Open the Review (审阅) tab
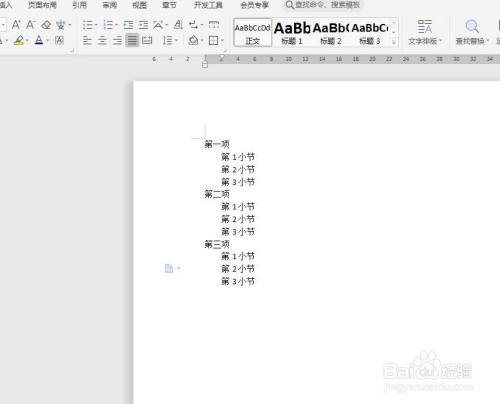This screenshot has height=404, width=500. pyautogui.click(x=109, y=5)
